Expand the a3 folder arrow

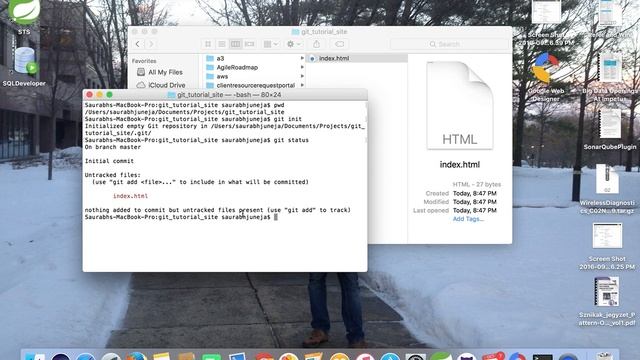click(x=302, y=58)
